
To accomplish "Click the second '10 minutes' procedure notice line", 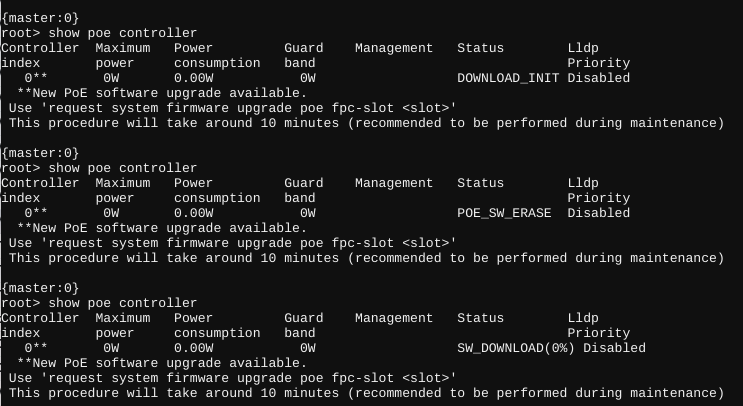I will (367, 258).
